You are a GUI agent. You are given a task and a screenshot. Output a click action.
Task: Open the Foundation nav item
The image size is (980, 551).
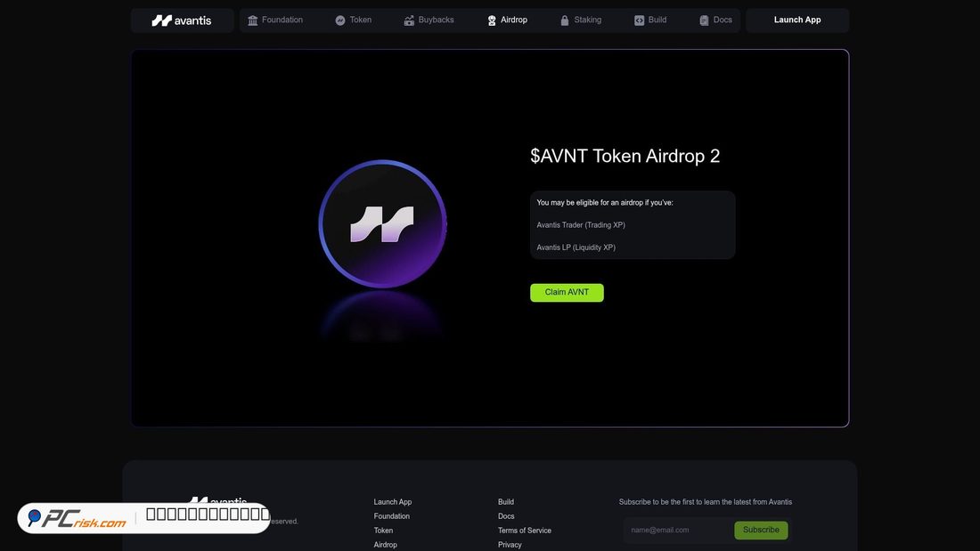coord(275,20)
